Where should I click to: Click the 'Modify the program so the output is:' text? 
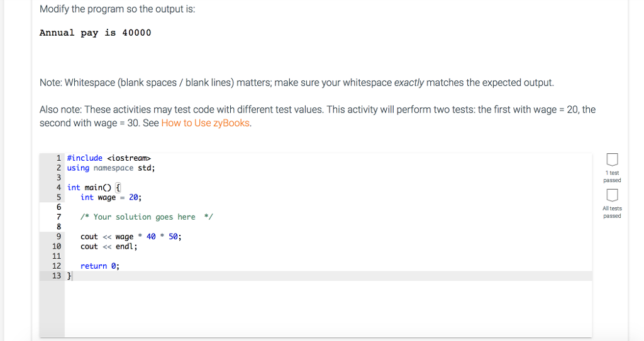(118, 9)
